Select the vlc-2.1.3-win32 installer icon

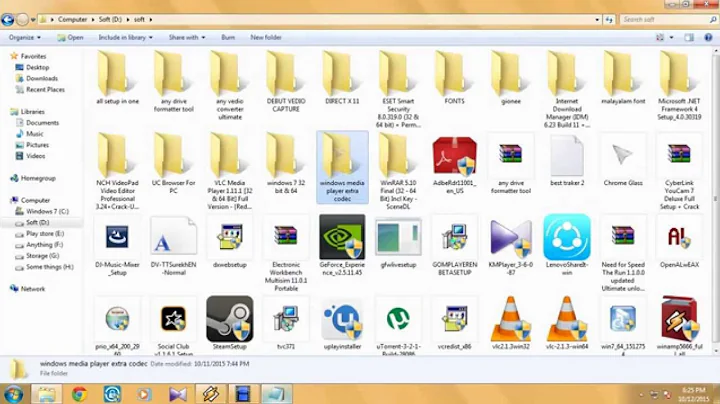pyautogui.click(x=511, y=319)
